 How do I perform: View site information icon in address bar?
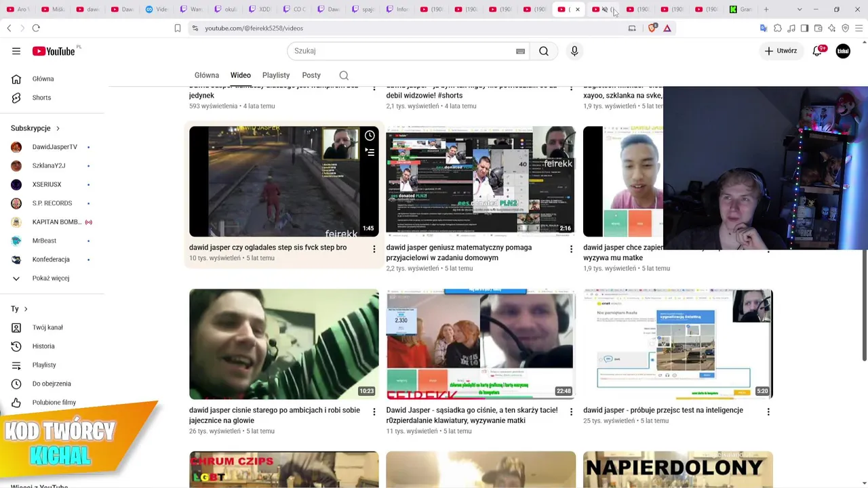195,28
